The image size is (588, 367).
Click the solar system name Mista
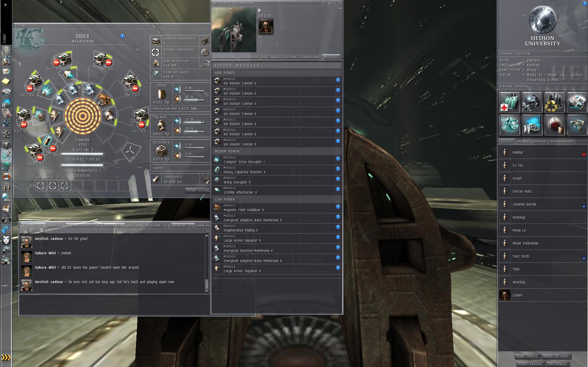pos(532,70)
